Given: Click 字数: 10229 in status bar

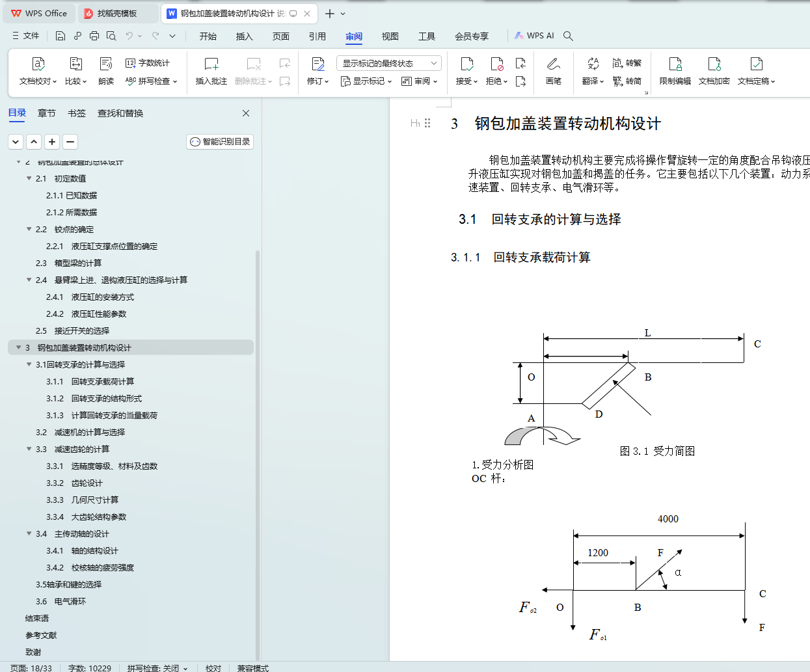Looking at the screenshot, I should tap(90, 668).
